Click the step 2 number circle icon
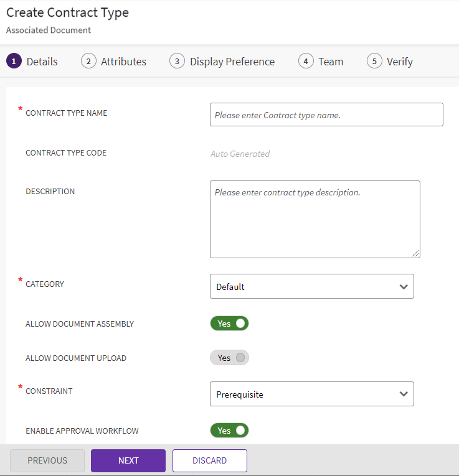The image size is (459, 476). pos(88,61)
